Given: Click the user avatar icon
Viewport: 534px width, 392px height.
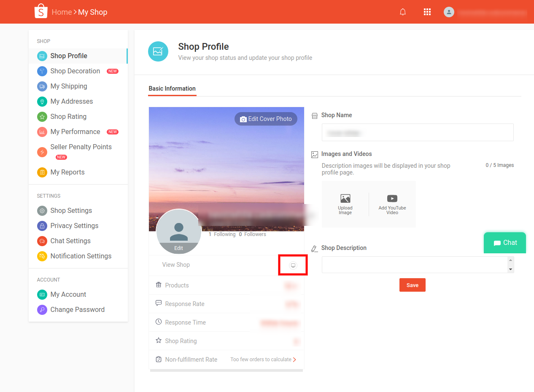Looking at the screenshot, I should coord(449,12).
